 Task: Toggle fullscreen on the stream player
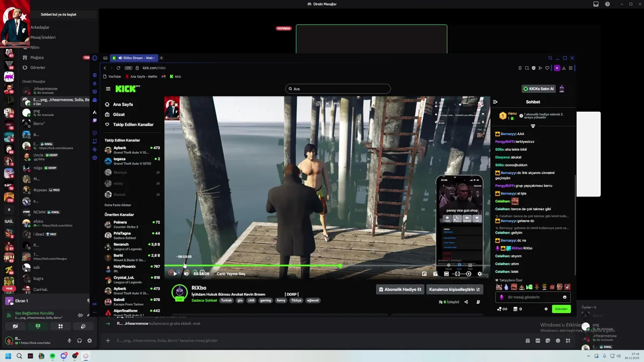[x=457, y=274]
